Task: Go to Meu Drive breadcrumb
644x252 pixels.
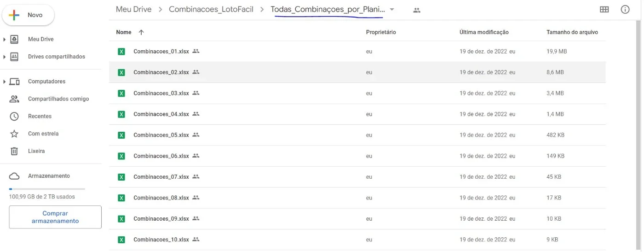Action: (133, 9)
